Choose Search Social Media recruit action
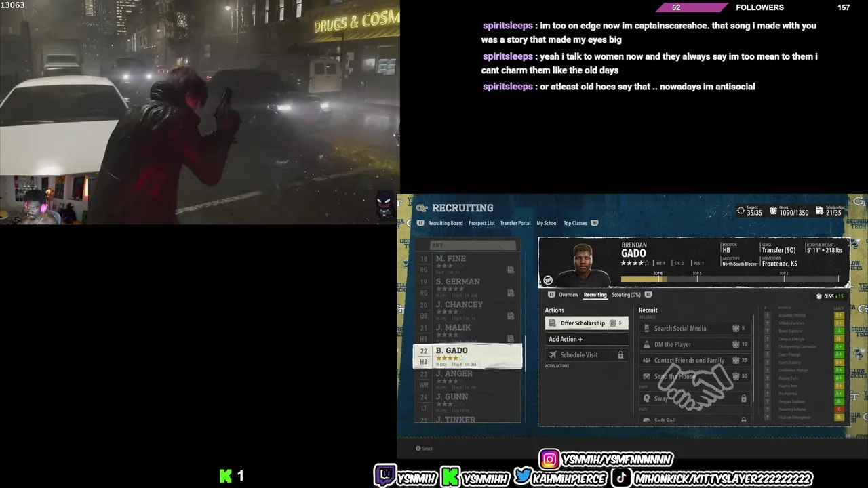This screenshot has height=488, width=868. tap(695, 328)
